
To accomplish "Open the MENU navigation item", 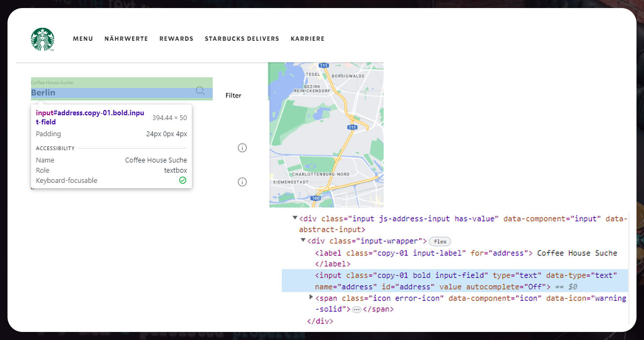I will pyautogui.click(x=83, y=39).
